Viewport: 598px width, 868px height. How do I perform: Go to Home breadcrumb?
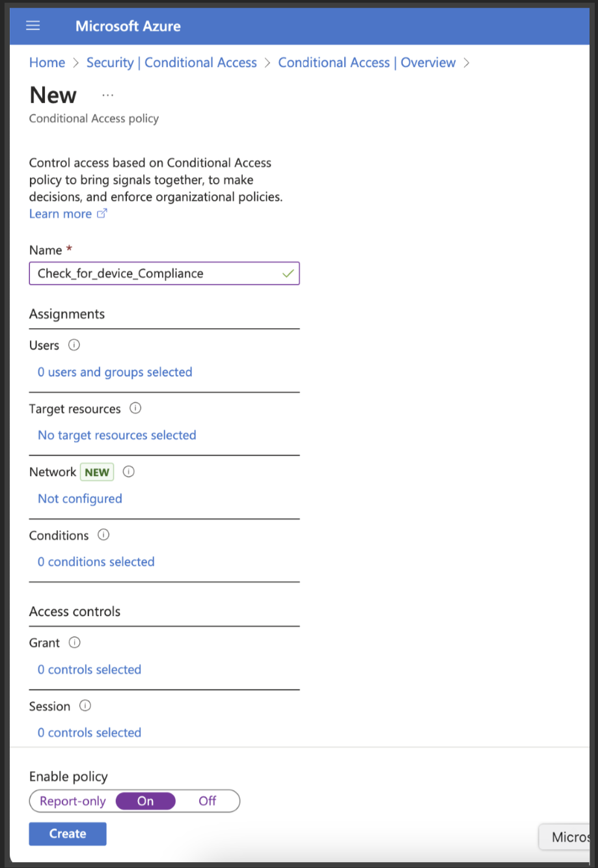click(48, 63)
